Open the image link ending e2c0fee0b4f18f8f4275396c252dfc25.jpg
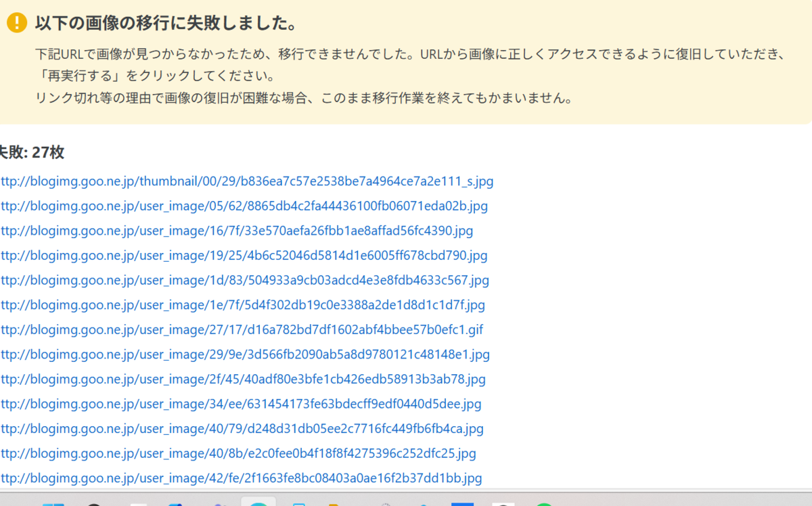The image size is (812, 506). (238, 453)
